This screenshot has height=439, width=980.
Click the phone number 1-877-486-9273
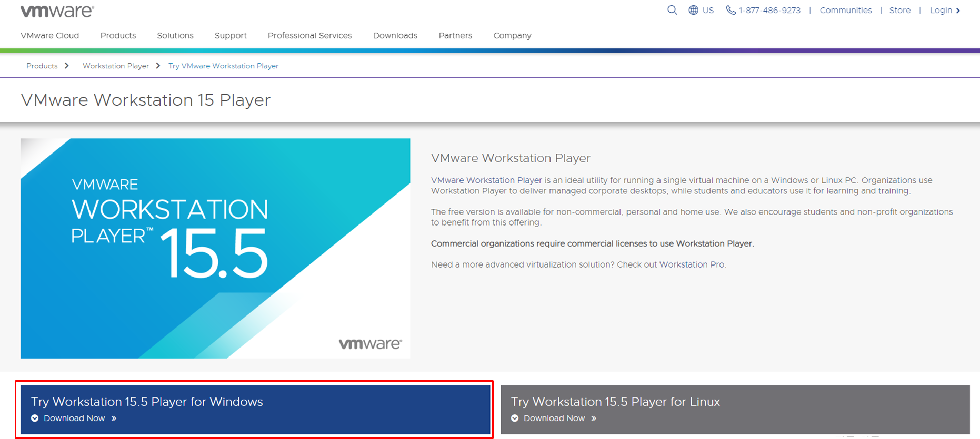tap(769, 11)
